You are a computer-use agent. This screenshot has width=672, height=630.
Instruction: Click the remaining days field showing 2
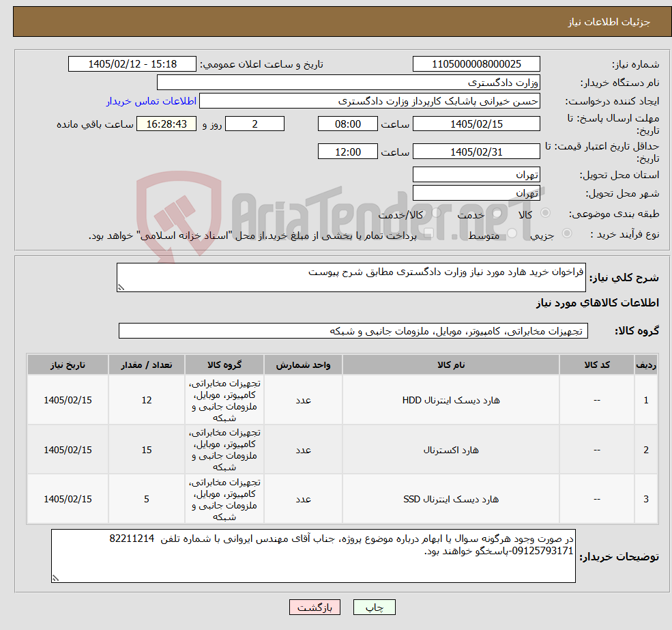254,124
